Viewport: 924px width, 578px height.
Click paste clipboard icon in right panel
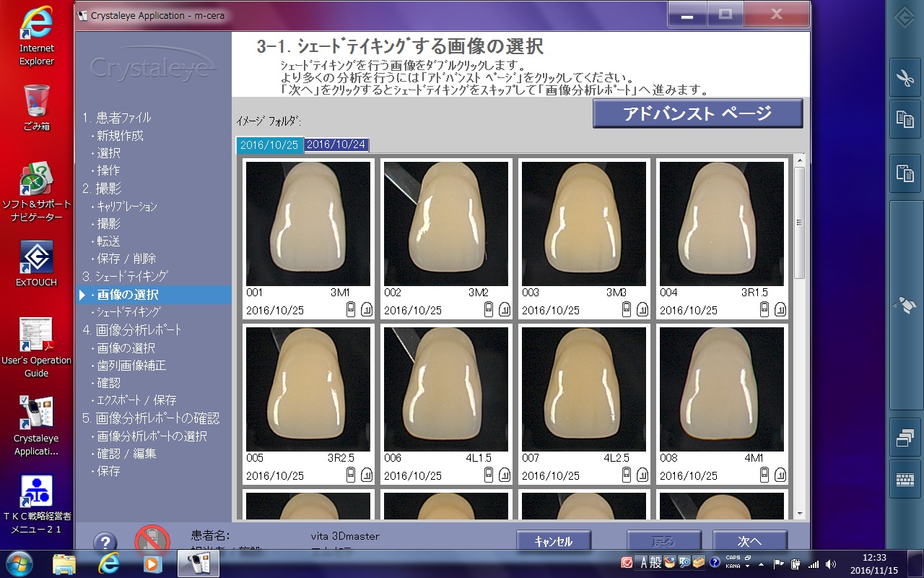[905, 173]
